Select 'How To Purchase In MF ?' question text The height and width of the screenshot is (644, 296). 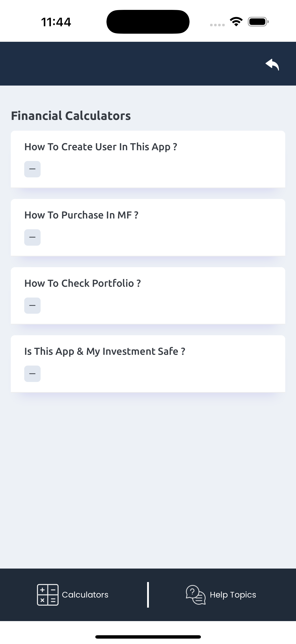coord(81,215)
